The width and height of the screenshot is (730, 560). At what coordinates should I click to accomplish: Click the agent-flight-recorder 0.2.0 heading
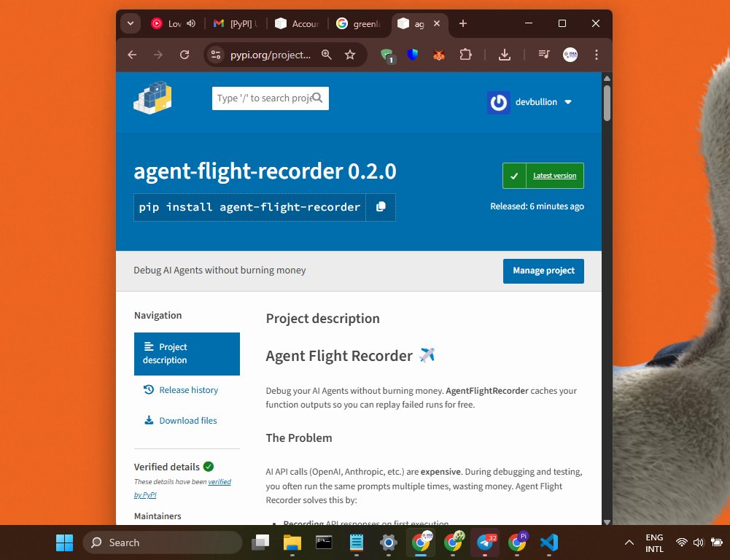coord(265,171)
